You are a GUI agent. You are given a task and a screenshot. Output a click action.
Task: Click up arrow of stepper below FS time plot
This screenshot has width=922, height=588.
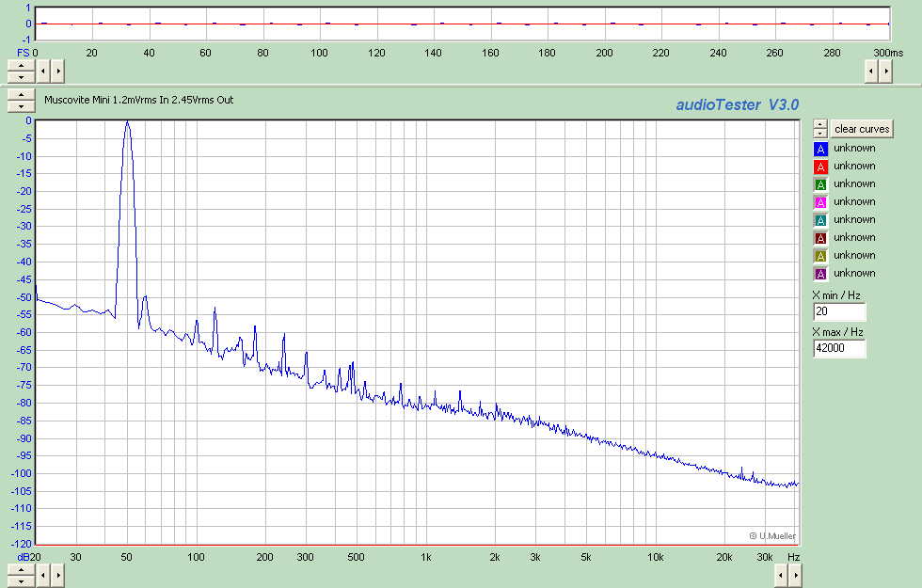tap(21, 65)
